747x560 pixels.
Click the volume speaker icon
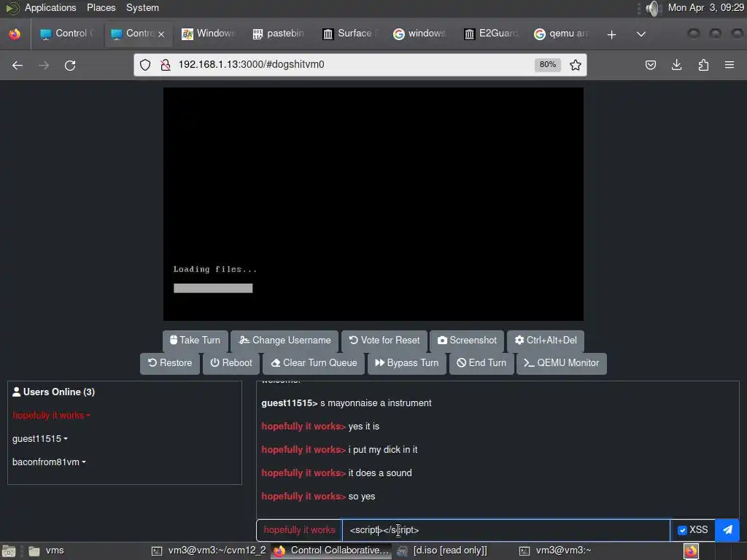tap(654, 8)
